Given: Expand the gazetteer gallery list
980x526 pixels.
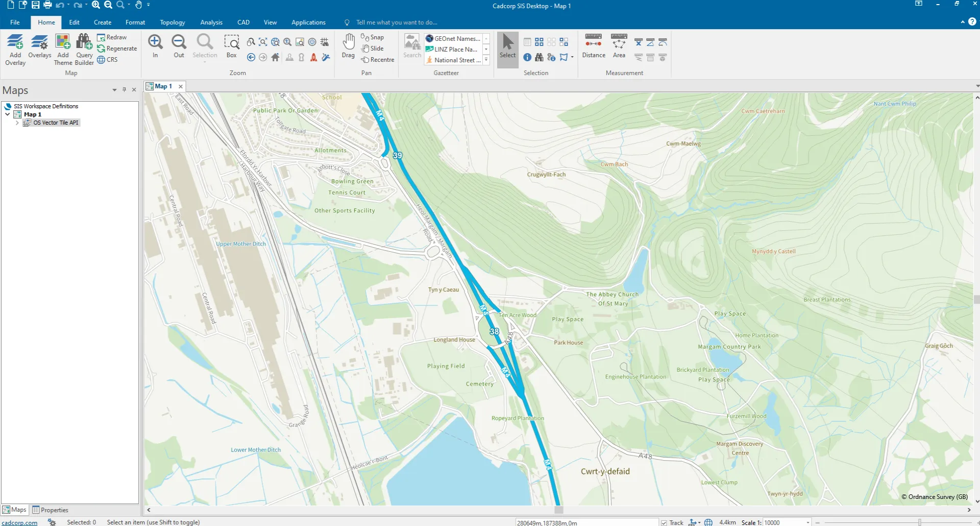Looking at the screenshot, I should coord(486,60).
